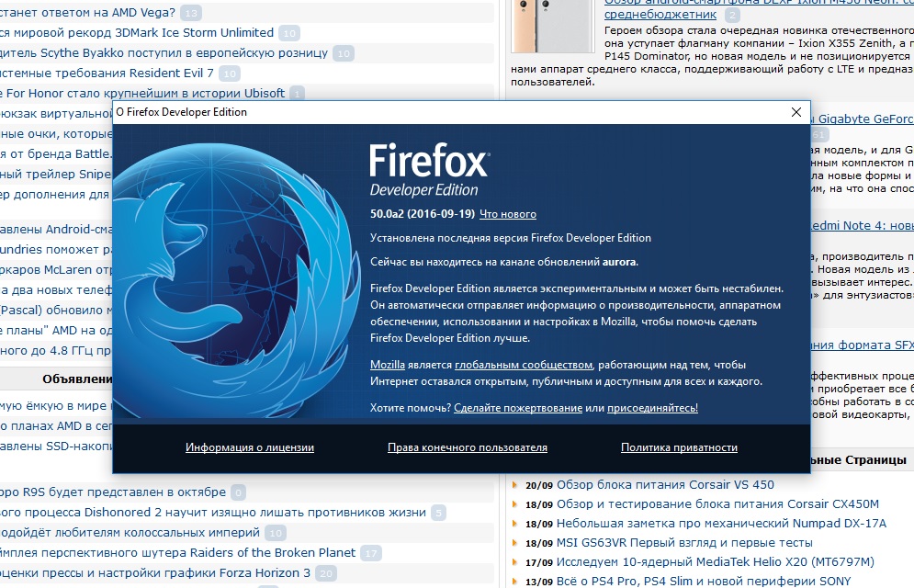Click comment count badge next to 'среднебюджетник'
The image size is (914, 588).
click(732, 15)
